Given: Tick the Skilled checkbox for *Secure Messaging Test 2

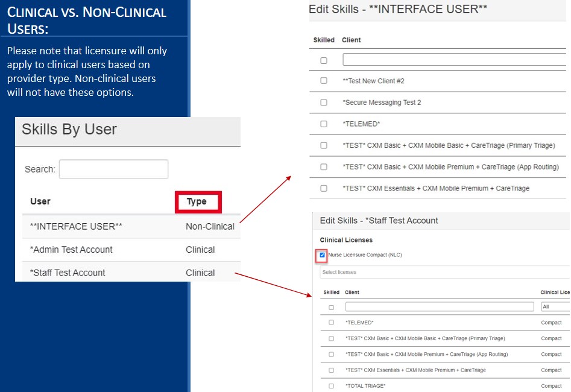Looking at the screenshot, I should tap(324, 103).
